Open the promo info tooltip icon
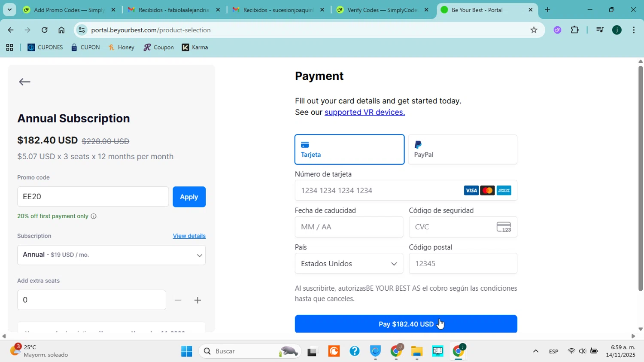Viewport: 644px width, 362px height. (94, 216)
